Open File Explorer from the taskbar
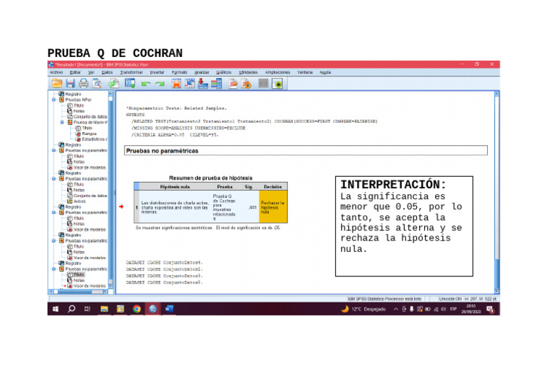 [x=104, y=309]
